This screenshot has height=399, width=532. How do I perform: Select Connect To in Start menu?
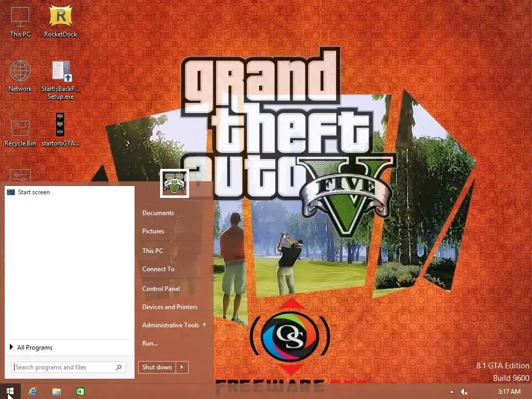coord(158,269)
